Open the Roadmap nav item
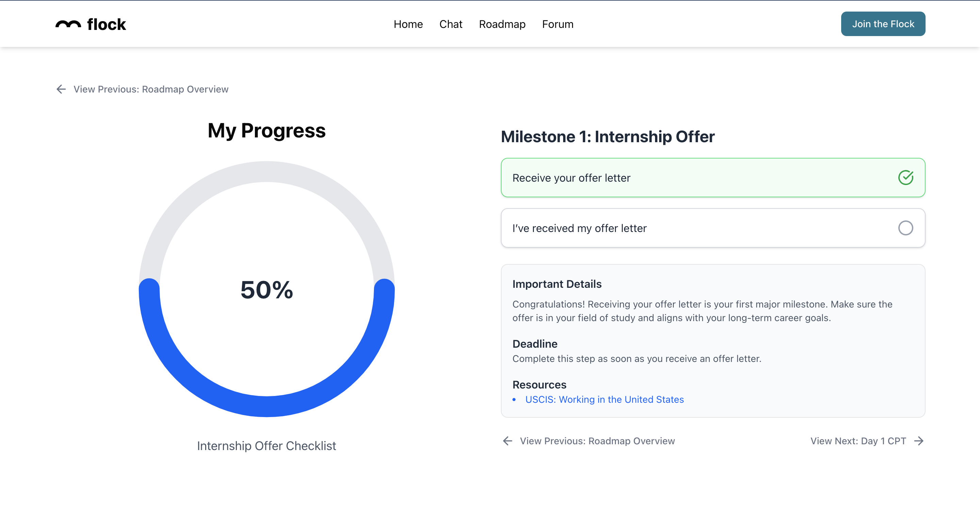The width and height of the screenshot is (980, 530). click(502, 24)
